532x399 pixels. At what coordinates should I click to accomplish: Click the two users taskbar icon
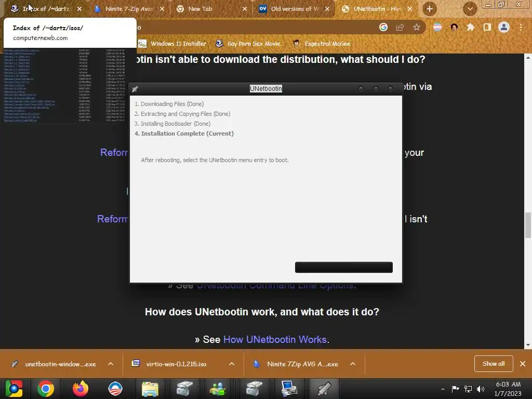(218, 389)
